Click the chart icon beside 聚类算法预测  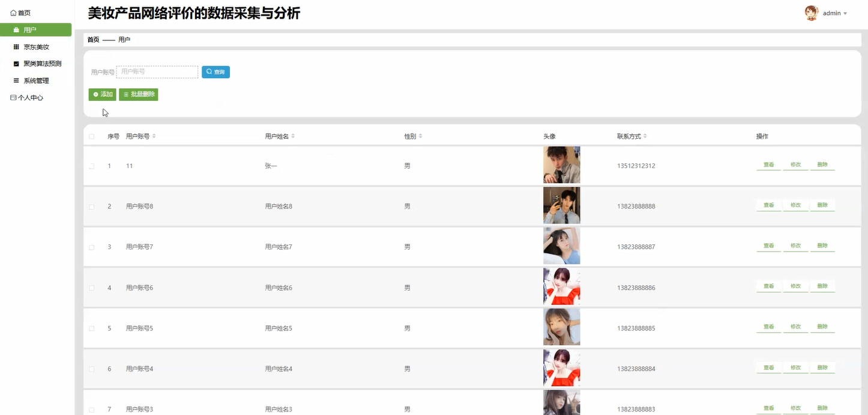tap(16, 64)
